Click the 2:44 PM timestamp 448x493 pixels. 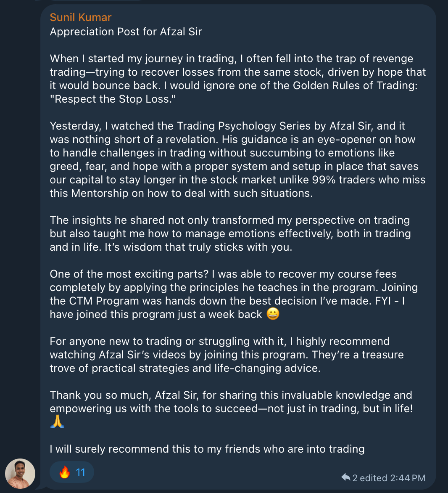(407, 478)
